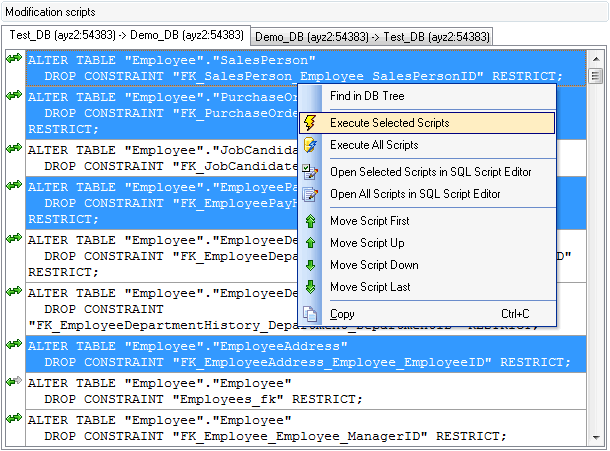Screen dimensions: 610x451
Task: Choose Find in DB Tree
Action: [367, 96]
